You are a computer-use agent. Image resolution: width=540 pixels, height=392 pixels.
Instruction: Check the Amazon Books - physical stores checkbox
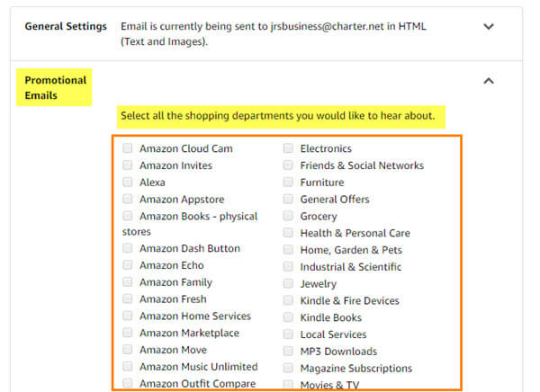[128, 216]
